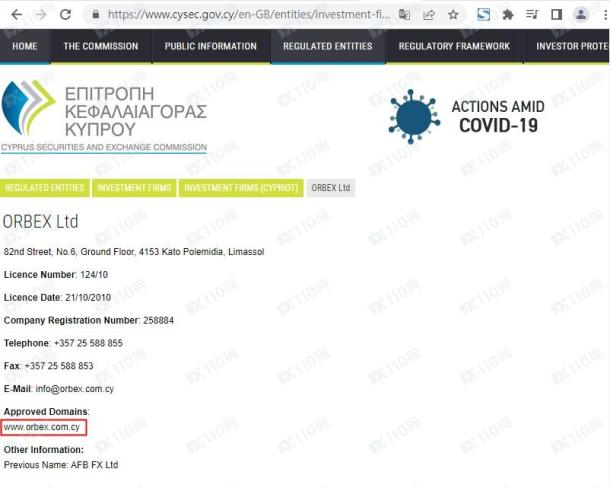Click the email info@orbex.com.cy
Viewport: 610px width, 488px height.
point(75,389)
